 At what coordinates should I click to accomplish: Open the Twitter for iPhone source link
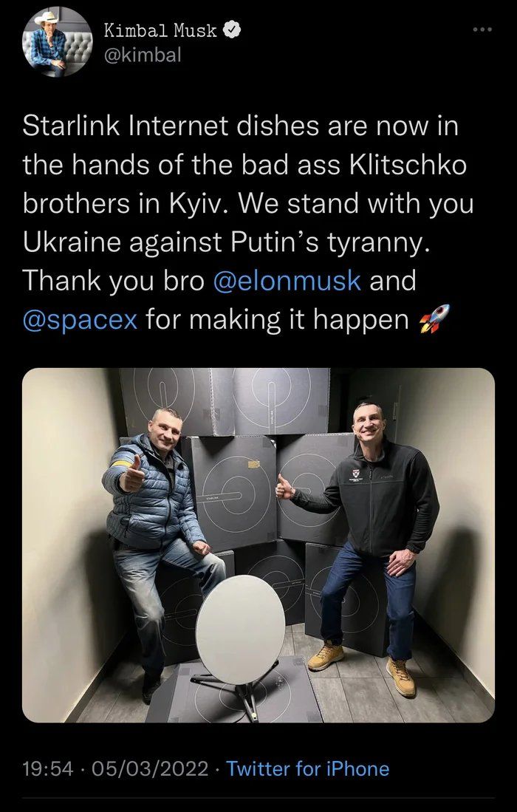307,768
